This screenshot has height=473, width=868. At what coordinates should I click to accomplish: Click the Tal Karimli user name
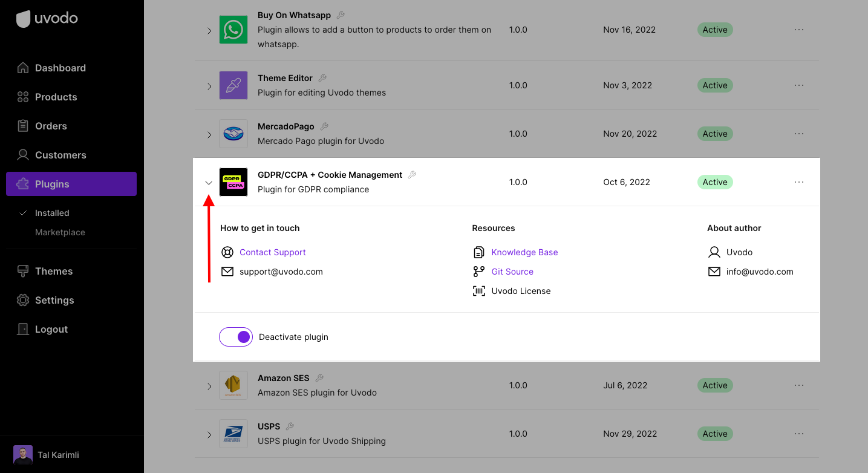[x=58, y=455]
